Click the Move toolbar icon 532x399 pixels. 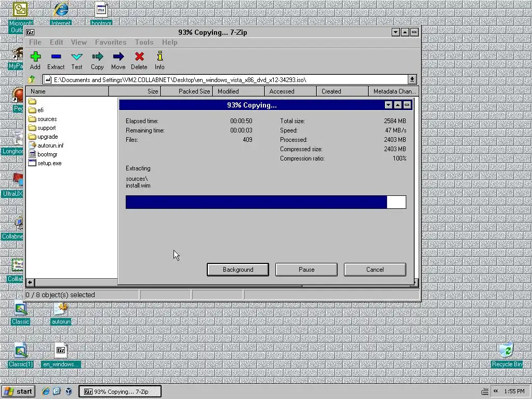pyautogui.click(x=118, y=56)
